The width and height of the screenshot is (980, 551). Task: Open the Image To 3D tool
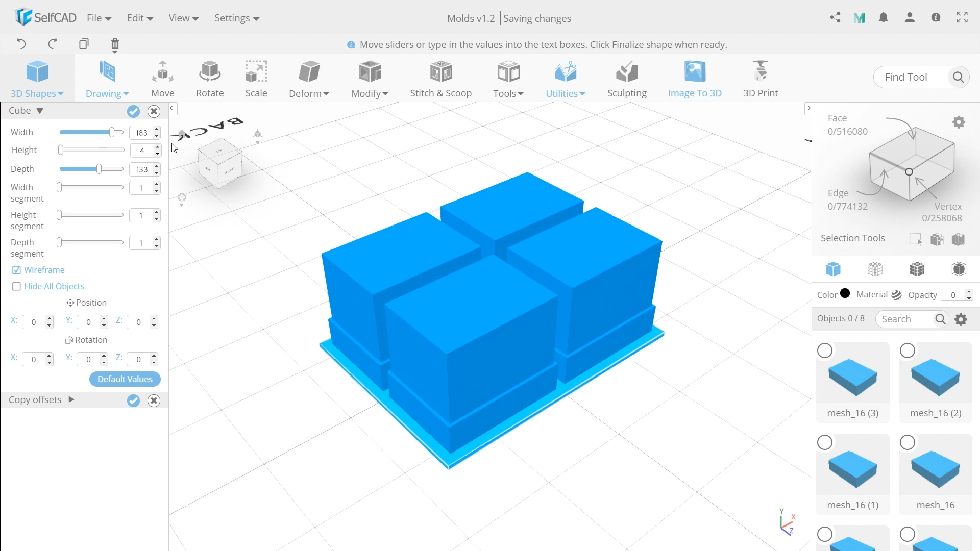(x=695, y=79)
